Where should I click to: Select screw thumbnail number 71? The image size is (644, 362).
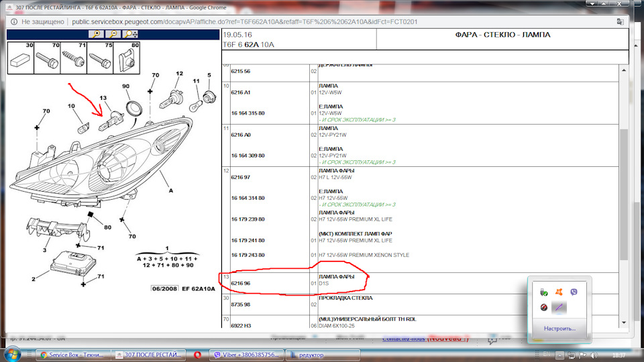click(74, 58)
